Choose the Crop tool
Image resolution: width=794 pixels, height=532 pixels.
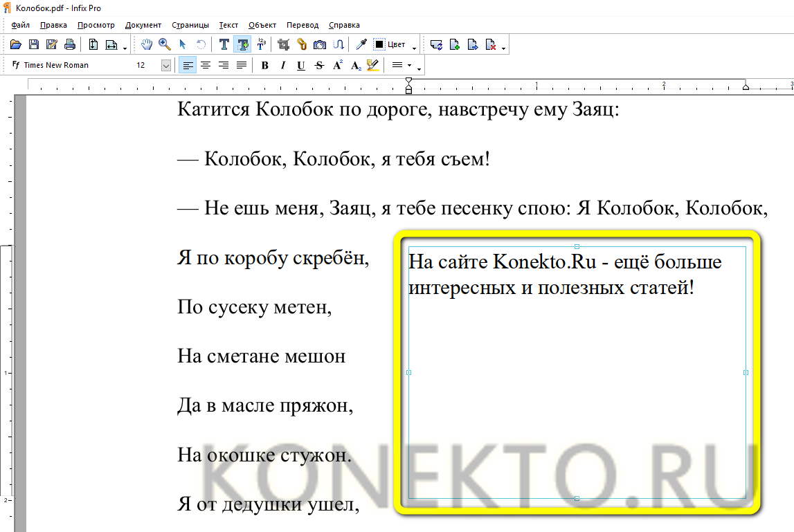coord(283,45)
